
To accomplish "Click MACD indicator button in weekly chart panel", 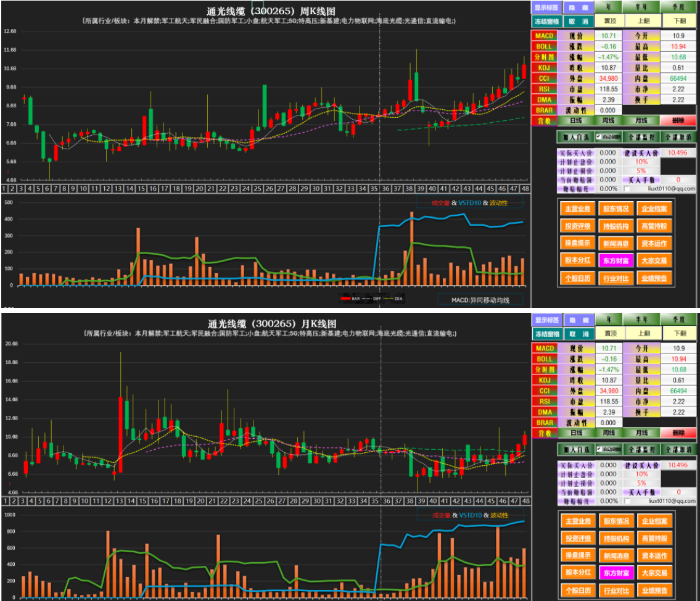I will pyautogui.click(x=544, y=36).
